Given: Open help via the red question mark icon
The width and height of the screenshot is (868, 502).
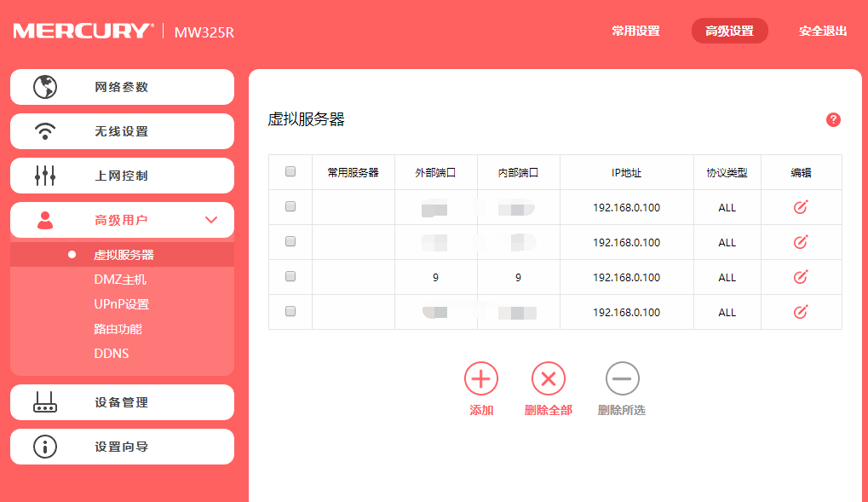Looking at the screenshot, I should [833, 119].
